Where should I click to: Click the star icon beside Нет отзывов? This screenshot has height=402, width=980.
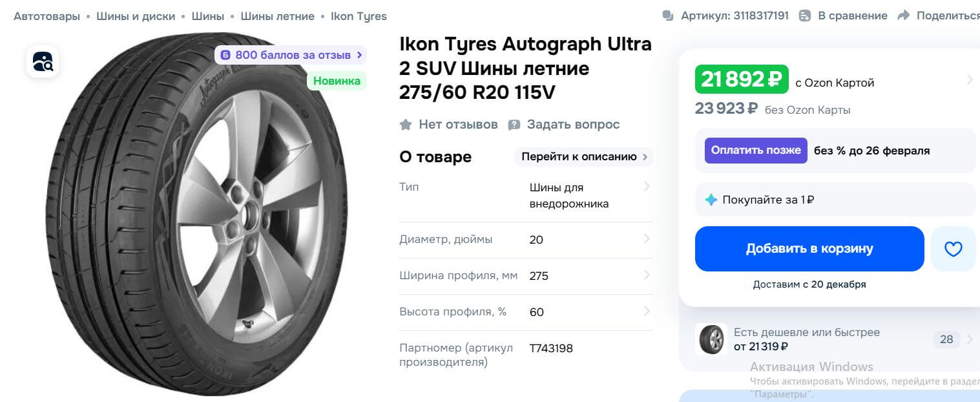[406, 125]
